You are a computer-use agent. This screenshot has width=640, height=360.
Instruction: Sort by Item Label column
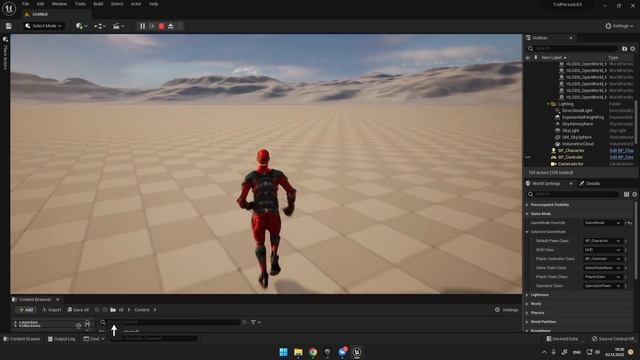(553, 58)
